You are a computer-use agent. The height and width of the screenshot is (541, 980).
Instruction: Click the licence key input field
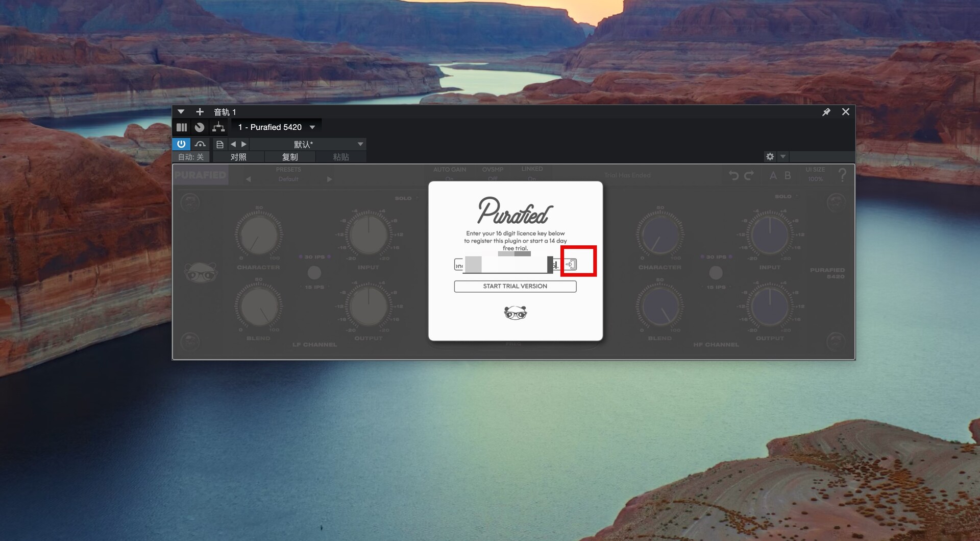tap(505, 265)
